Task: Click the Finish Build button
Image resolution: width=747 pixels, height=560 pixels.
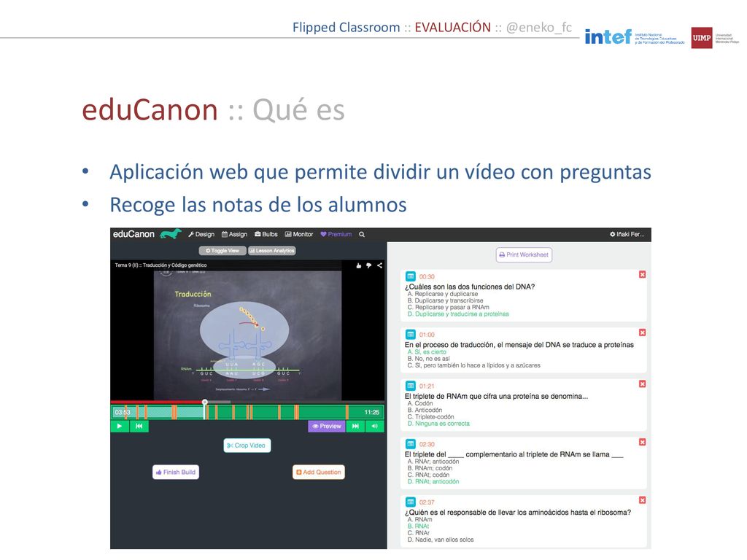Action: [176, 472]
